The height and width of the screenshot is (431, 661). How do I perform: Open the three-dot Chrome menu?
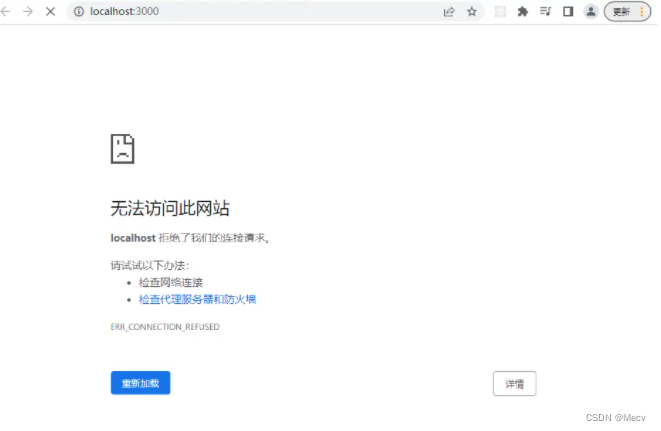click(x=642, y=12)
